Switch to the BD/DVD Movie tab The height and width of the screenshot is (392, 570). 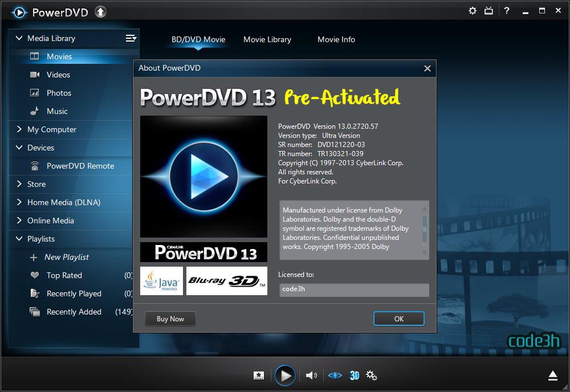[x=198, y=39]
